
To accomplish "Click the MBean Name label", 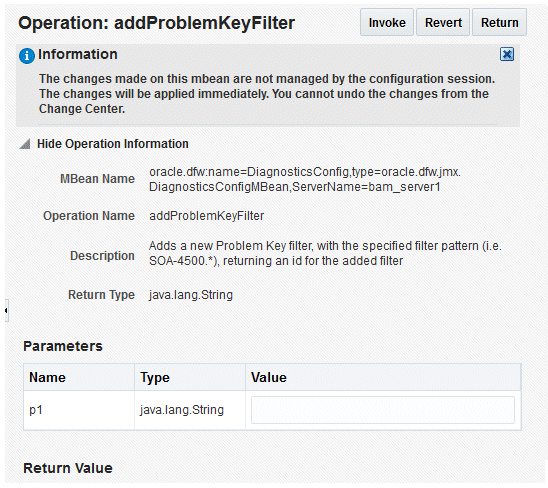I will click(98, 179).
